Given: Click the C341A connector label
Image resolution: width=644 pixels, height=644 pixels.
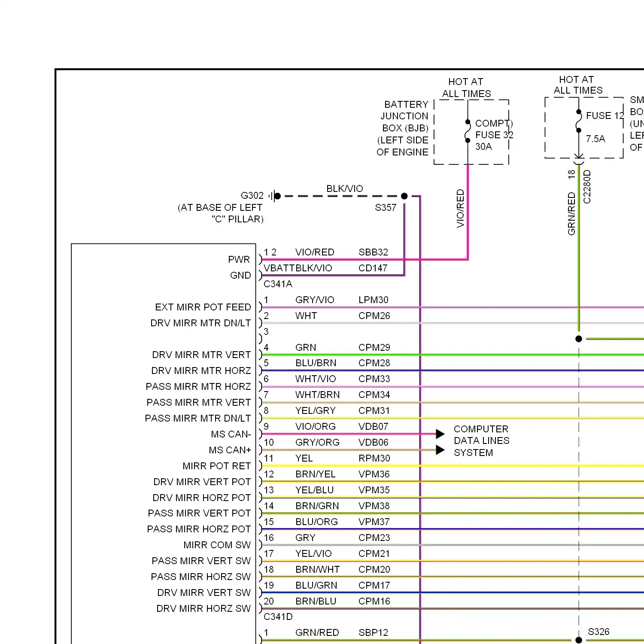Looking at the screenshot, I should click(x=278, y=284).
